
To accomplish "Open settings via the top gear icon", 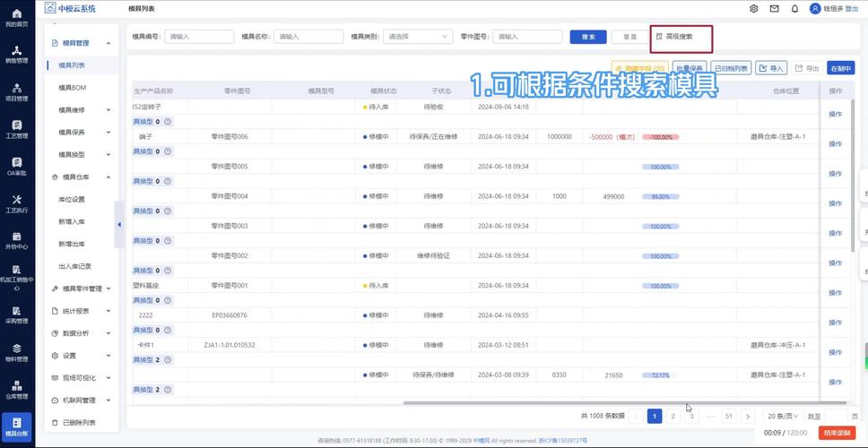I will tap(753, 9).
